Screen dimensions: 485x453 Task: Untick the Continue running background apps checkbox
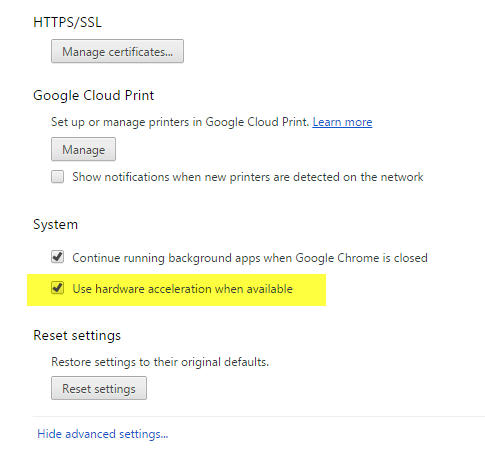57,257
